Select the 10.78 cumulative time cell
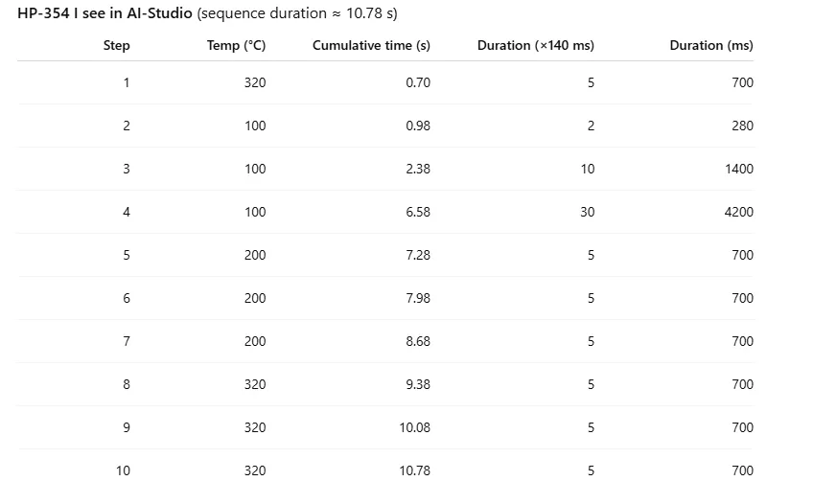813x504 pixels. (415, 470)
